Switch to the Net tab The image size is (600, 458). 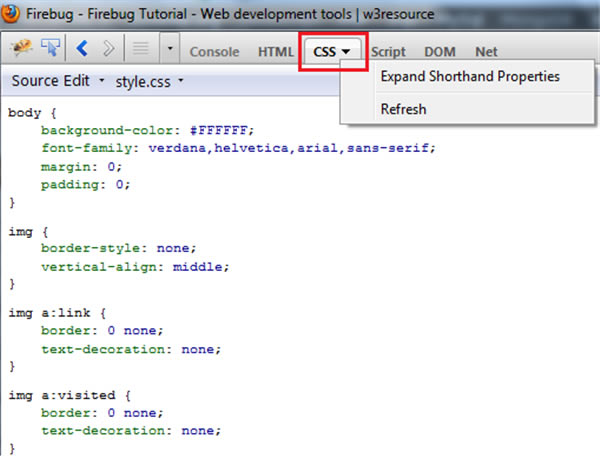pyautogui.click(x=486, y=52)
